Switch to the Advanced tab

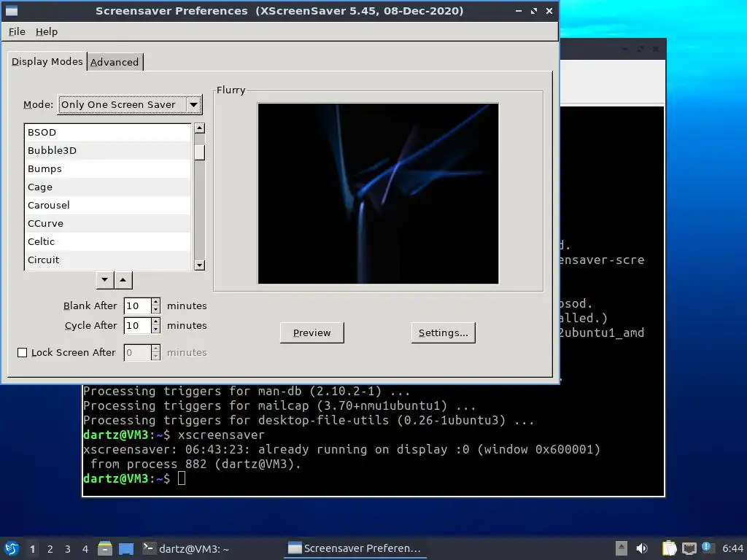tap(115, 62)
